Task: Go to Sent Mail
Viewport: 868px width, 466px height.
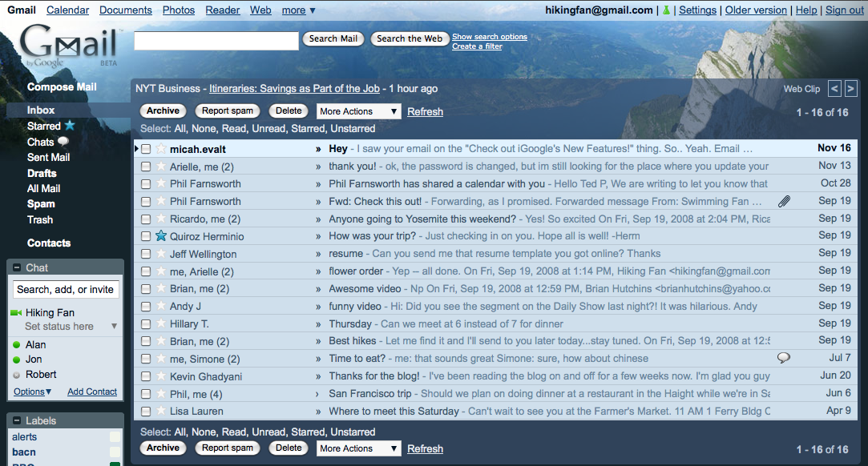Action: (49, 157)
